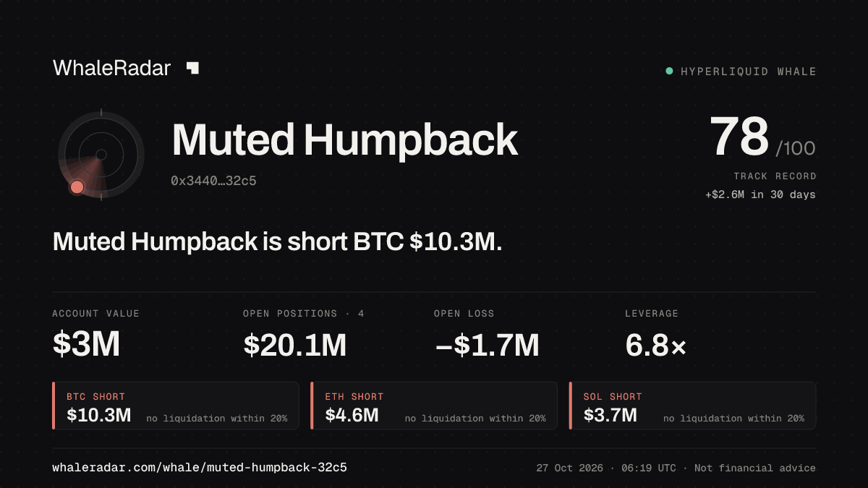Click the HYPERLIQUID WHALE label
Image resolution: width=868 pixels, height=488 pixels.
pos(749,72)
